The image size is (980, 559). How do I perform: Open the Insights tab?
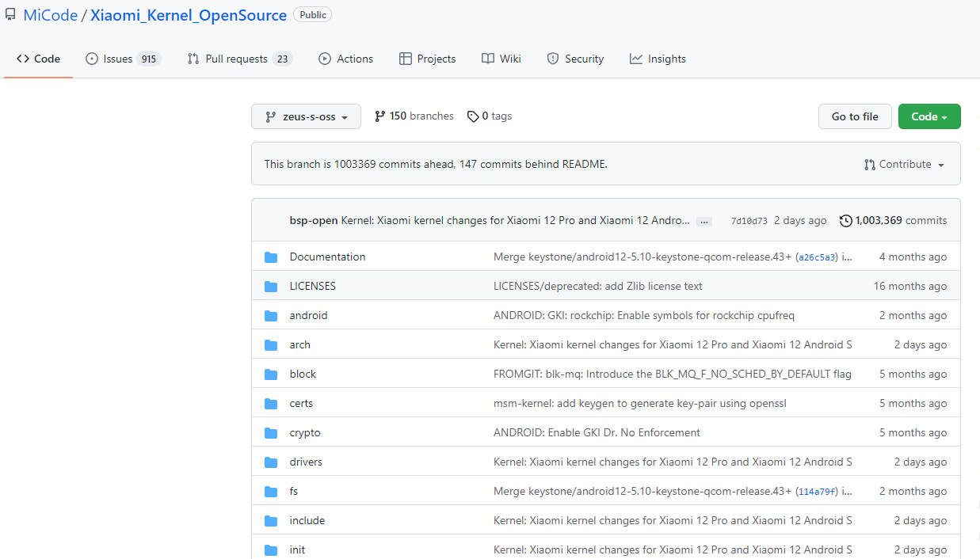(x=658, y=59)
